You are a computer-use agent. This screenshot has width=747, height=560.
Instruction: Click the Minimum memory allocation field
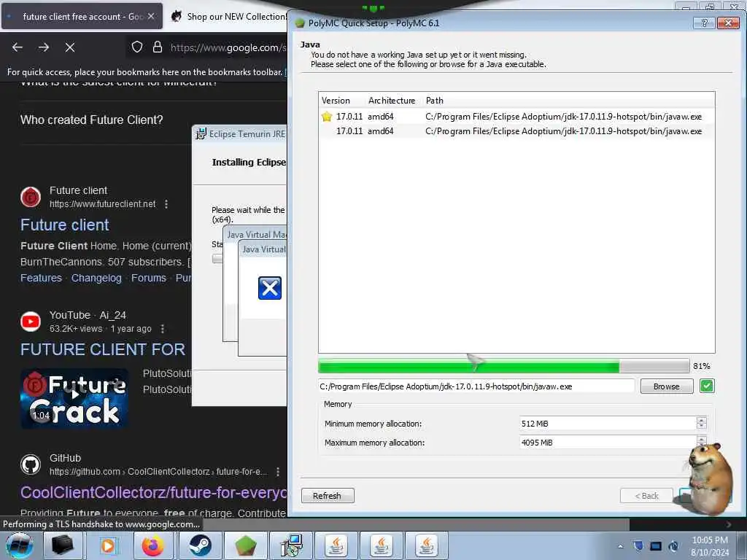(609, 424)
